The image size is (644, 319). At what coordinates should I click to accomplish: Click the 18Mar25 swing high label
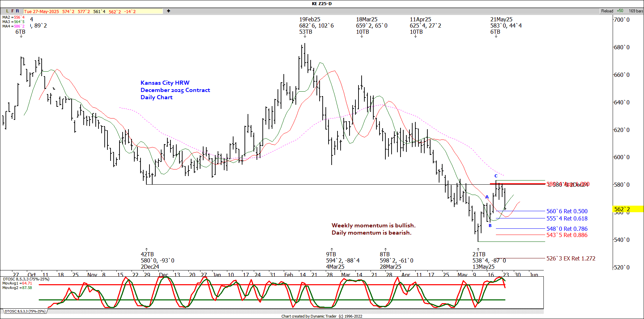pos(367,20)
